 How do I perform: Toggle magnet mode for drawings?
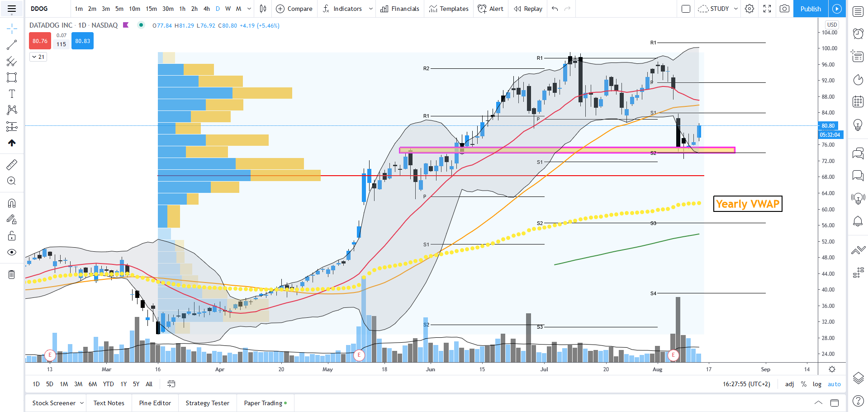(12, 203)
